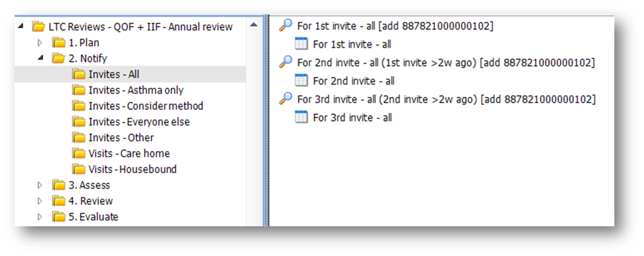Expand the 5. Evaluate folder
This screenshot has height=256, width=644.
point(40,217)
